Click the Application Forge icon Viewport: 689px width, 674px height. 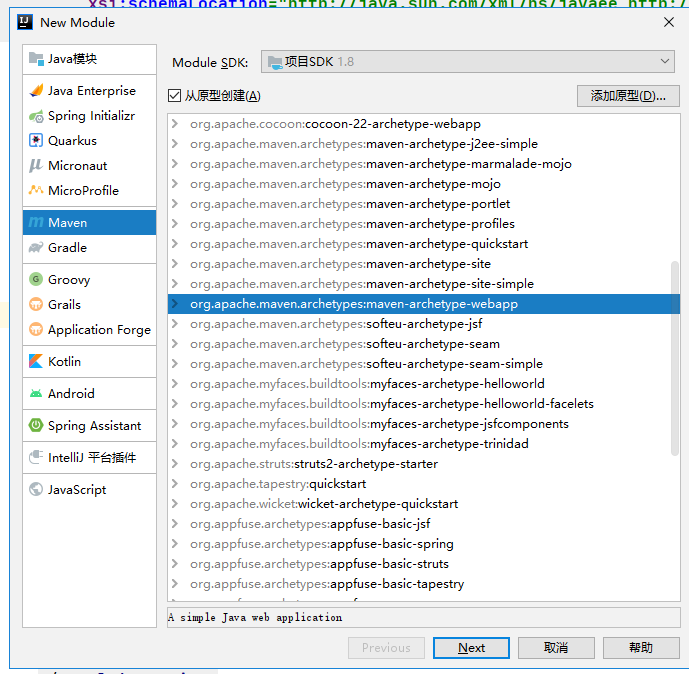pos(36,330)
